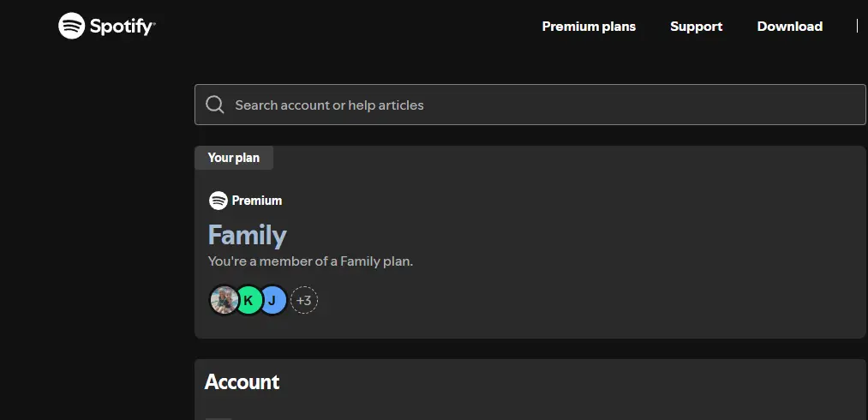Screen dimensions: 868x420
Task: Click the magnifying glass search icon
Action: [215, 105]
